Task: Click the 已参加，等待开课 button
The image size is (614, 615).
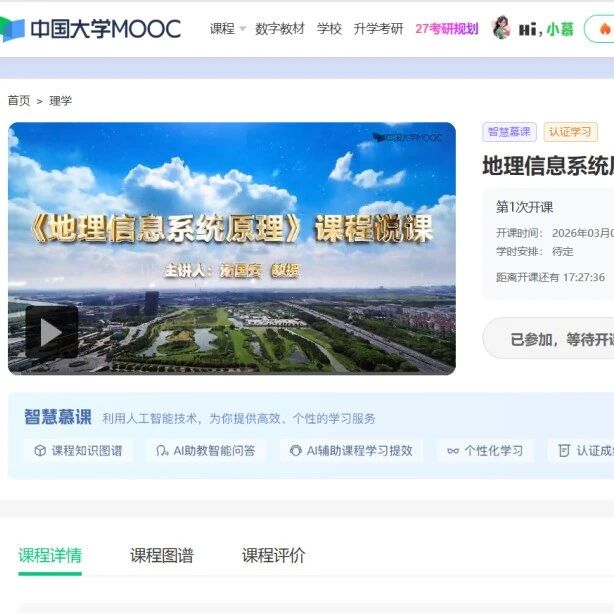Action: pyautogui.click(x=549, y=339)
